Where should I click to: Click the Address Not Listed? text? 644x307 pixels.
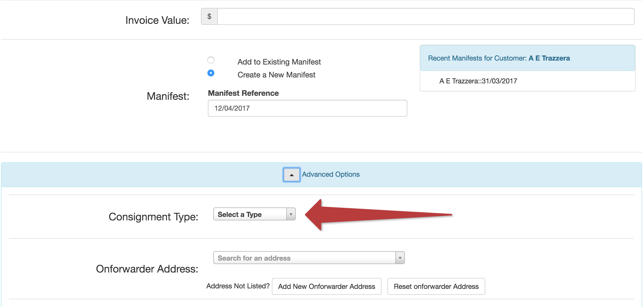237,286
